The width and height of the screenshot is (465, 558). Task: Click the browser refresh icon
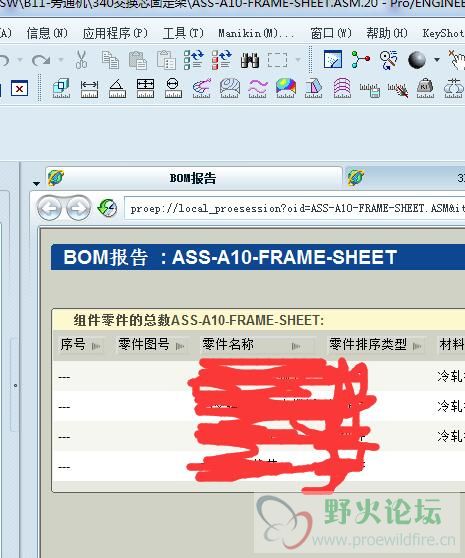tap(107, 208)
